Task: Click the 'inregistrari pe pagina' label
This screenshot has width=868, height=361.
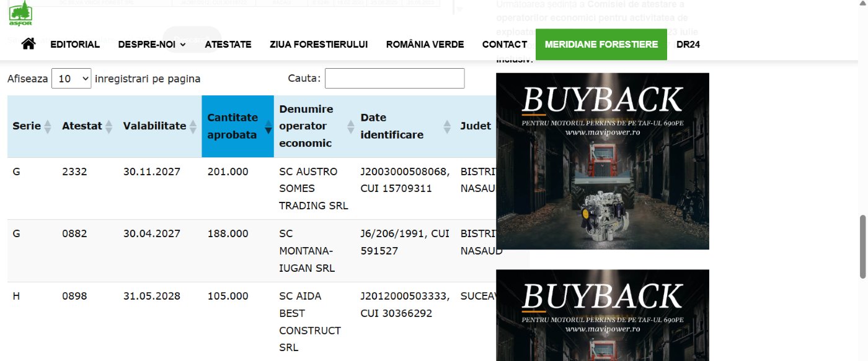Action: (x=148, y=79)
